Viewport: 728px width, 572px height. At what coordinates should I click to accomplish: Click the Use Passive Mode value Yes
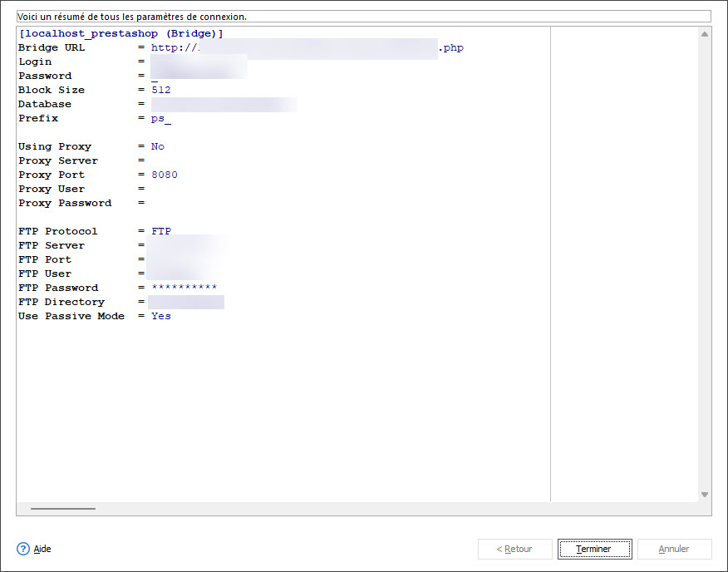161,316
